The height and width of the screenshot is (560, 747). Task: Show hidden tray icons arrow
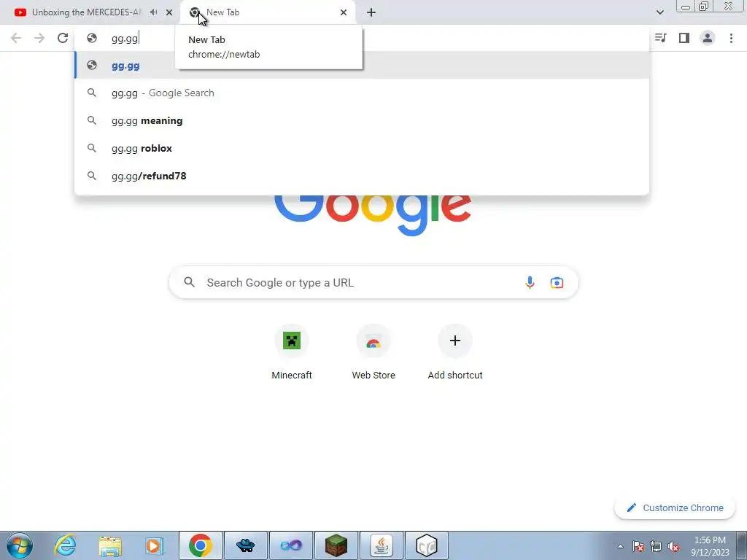pyautogui.click(x=620, y=546)
